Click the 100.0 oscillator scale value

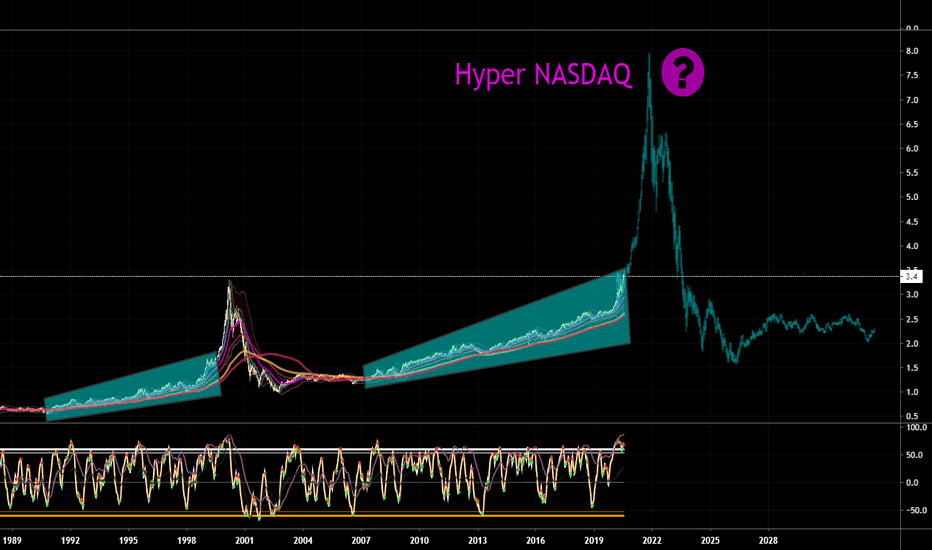click(916, 428)
